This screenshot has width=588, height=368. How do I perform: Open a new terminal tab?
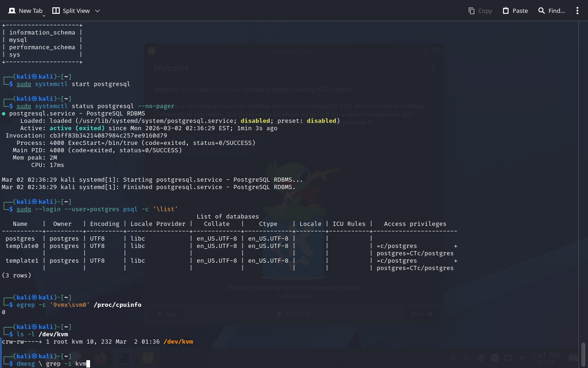pos(25,11)
